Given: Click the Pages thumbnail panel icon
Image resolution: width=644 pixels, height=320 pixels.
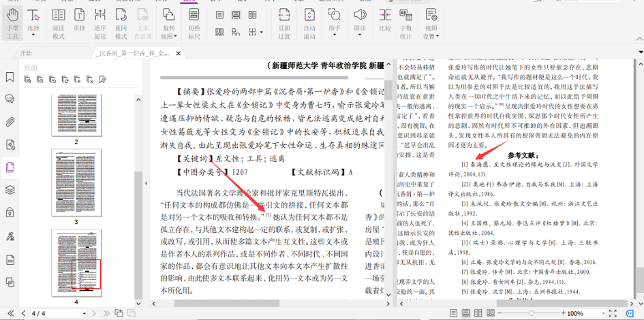Looking at the screenshot, I should [x=10, y=167].
